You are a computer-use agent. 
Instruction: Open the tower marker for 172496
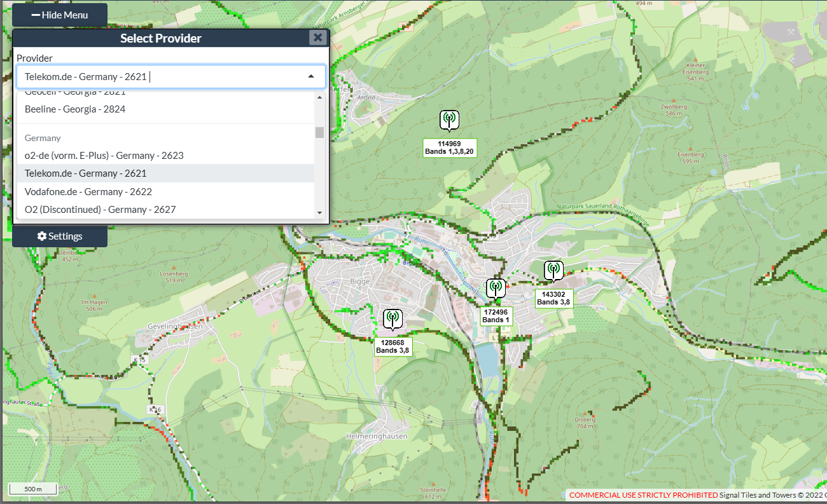496,289
